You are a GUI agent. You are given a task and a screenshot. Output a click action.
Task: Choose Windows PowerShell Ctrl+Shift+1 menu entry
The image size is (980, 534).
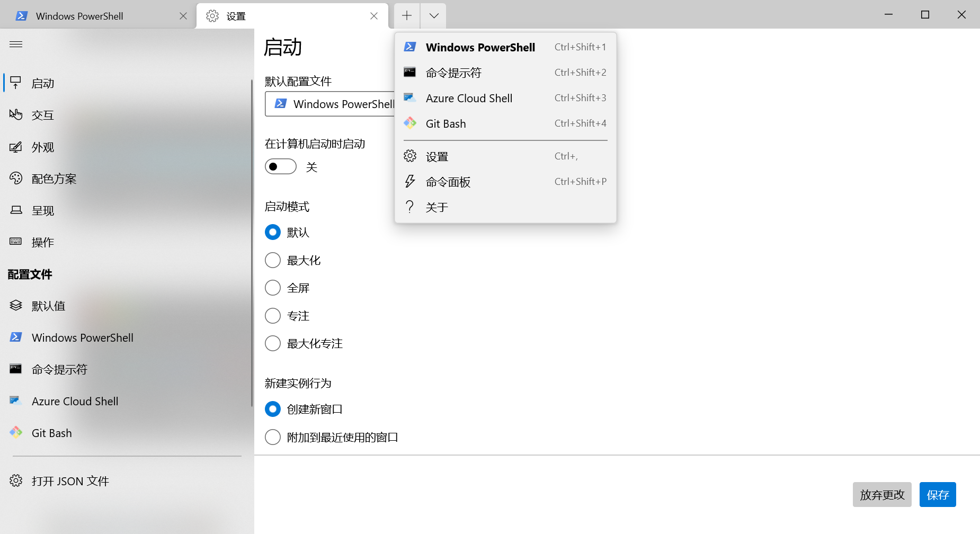click(x=505, y=47)
